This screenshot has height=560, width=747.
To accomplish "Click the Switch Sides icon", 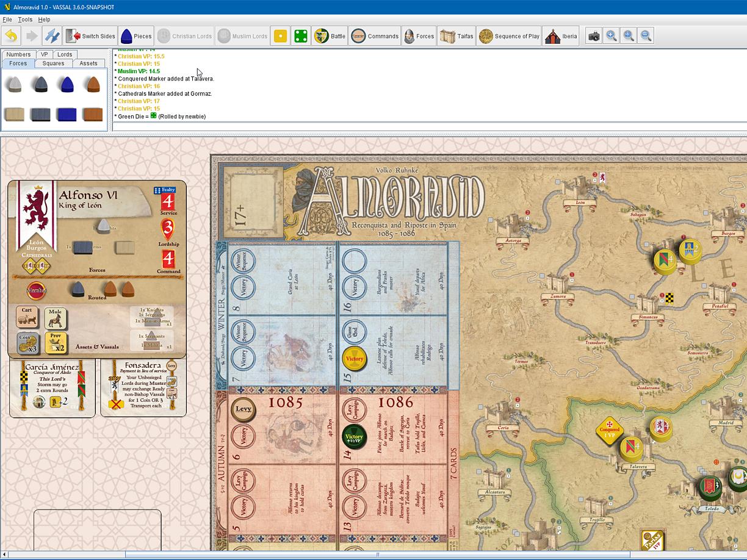I will click(x=90, y=35).
